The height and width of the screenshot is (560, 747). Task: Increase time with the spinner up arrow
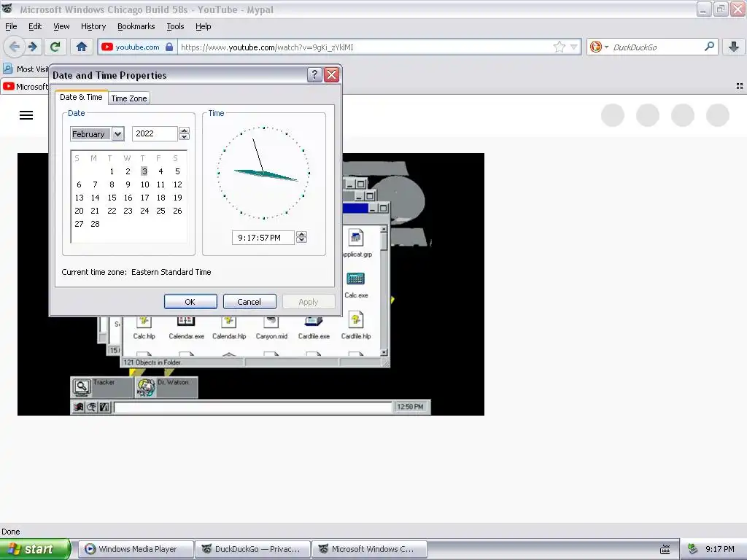click(x=301, y=234)
